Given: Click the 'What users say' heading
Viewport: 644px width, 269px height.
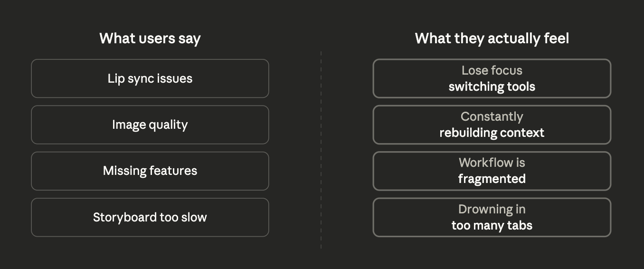Looking at the screenshot, I should pyautogui.click(x=150, y=38).
